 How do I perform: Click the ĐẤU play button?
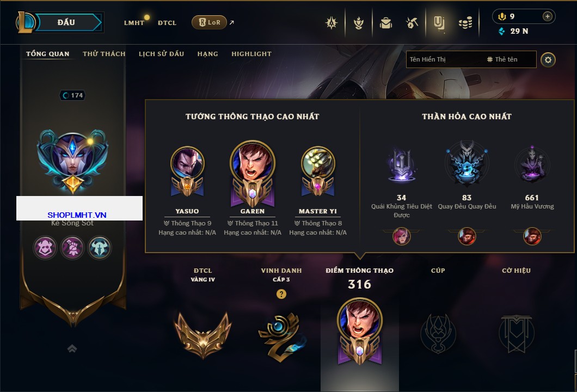pyautogui.click(x=67, y=22)
